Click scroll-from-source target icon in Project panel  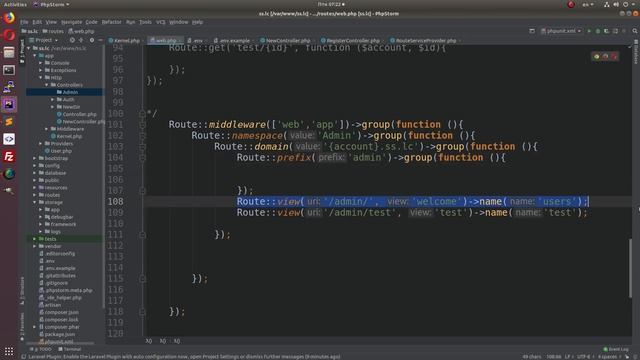pyautogui.click(x=72, y=40)
